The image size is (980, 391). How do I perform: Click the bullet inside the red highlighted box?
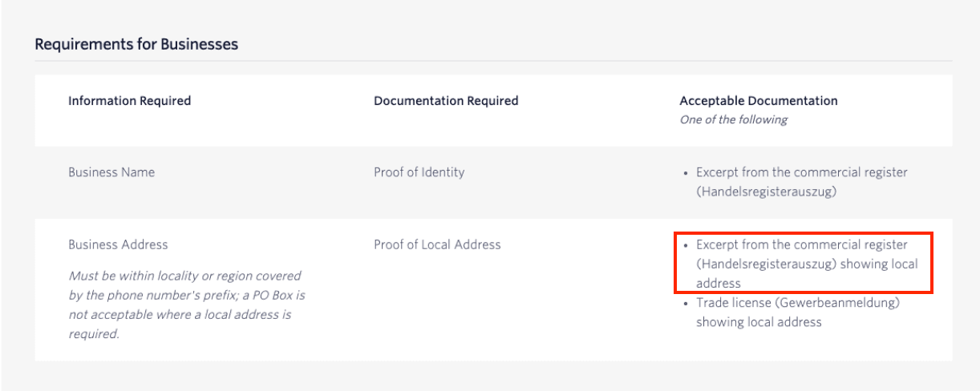[686, 245]
